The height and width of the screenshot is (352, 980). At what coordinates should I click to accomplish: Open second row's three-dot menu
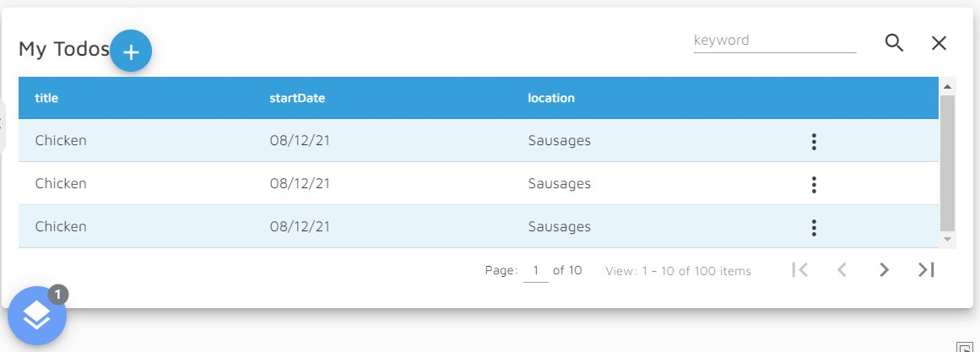[814, 185]
